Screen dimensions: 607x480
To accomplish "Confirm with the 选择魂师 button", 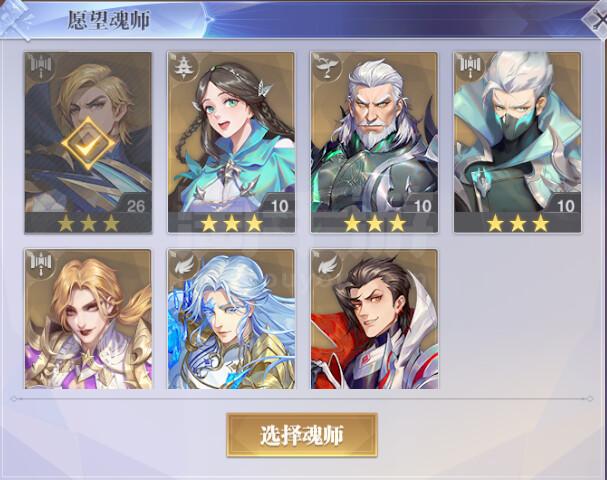I will tap(302, 435).
